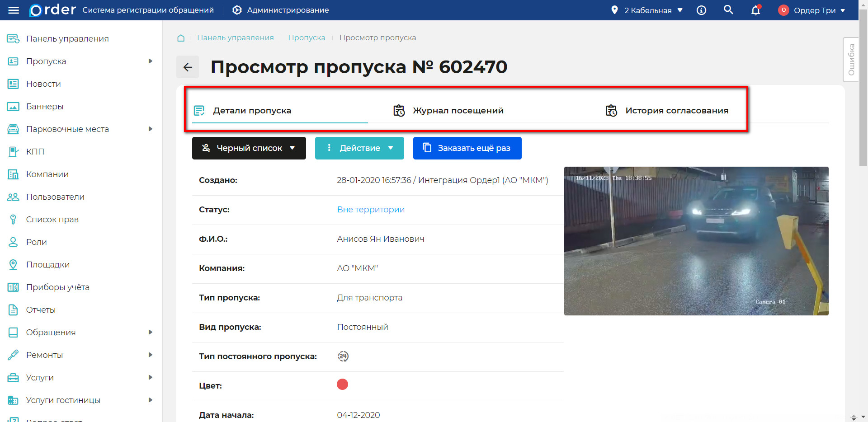Open the search from the top bar

(728, 9)
